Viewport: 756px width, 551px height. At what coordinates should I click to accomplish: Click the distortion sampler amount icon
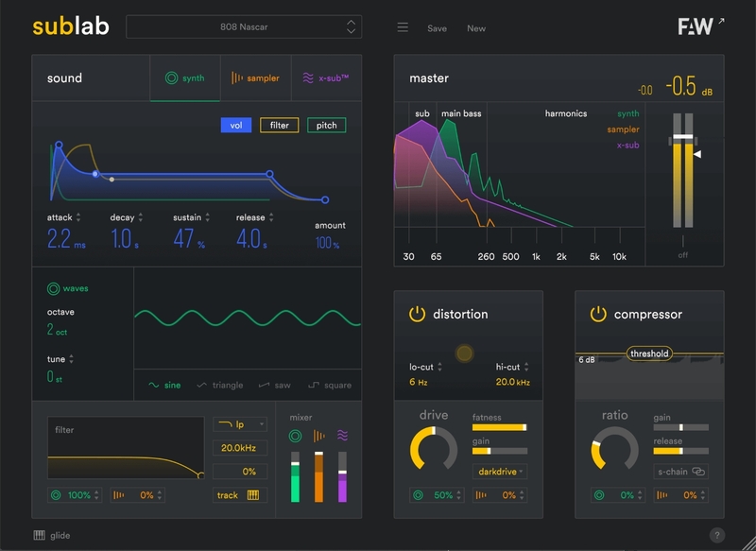pos(481,495)
